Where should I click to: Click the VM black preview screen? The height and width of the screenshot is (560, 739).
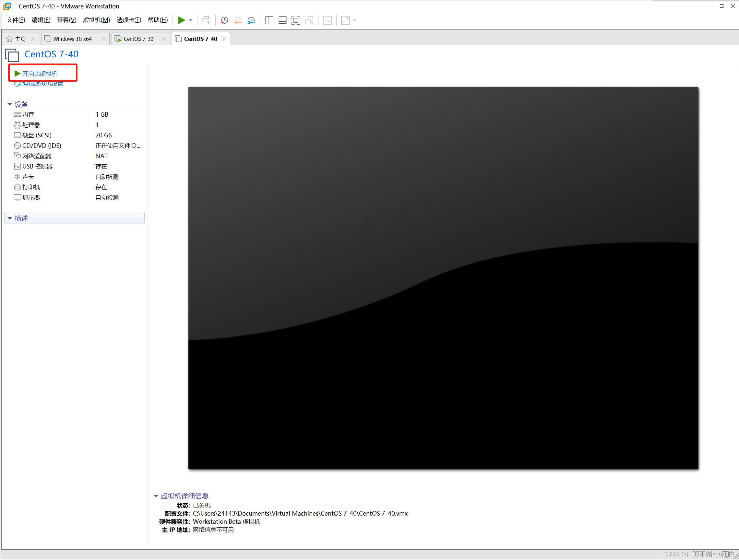coord(443,278)
